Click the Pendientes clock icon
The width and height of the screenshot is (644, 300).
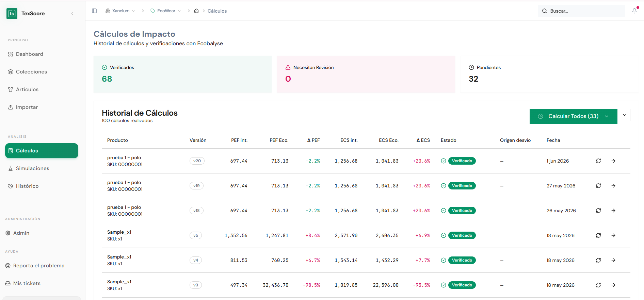tap(471, 67)
